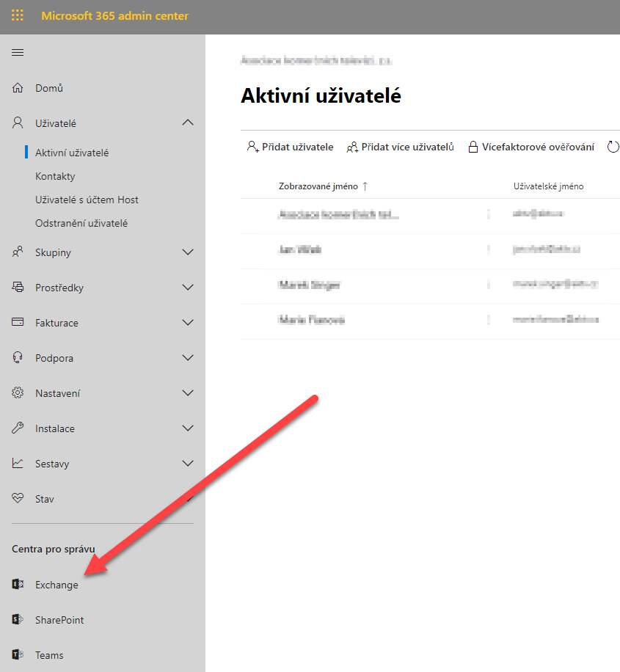
Task: Open the app launcher waffle icon
Action: 18,16
